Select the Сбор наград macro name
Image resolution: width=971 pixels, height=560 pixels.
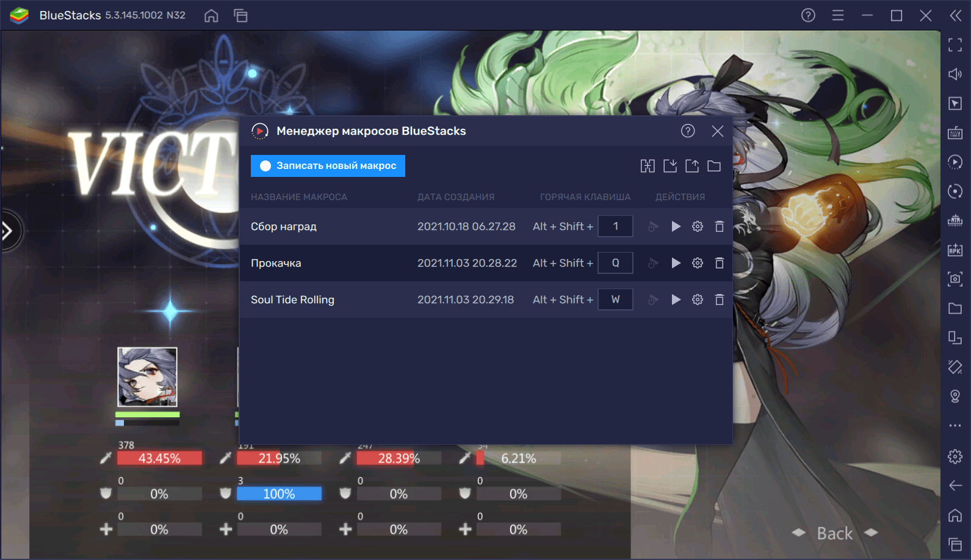click(x=284, y=226)
